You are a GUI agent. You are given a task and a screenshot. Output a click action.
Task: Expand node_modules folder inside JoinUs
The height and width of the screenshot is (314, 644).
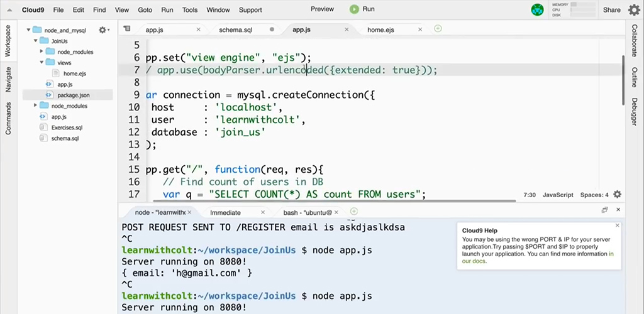tap(42, 51)
